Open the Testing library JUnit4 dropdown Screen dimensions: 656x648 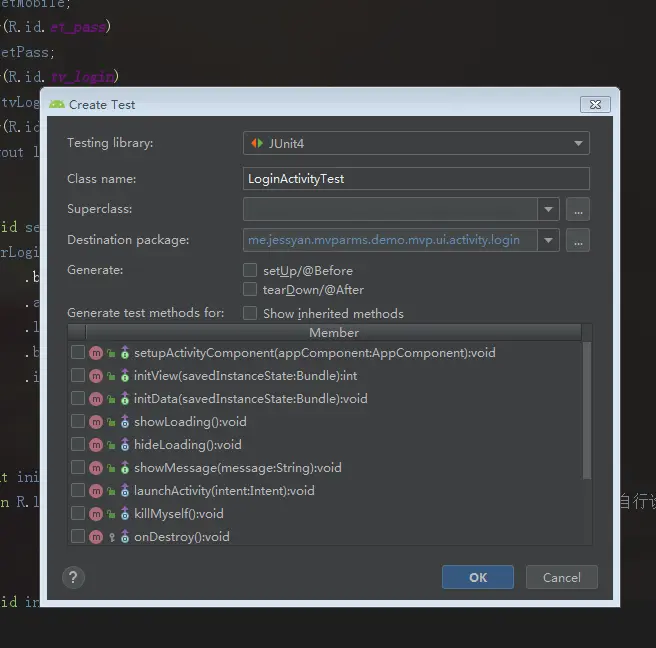416,143
